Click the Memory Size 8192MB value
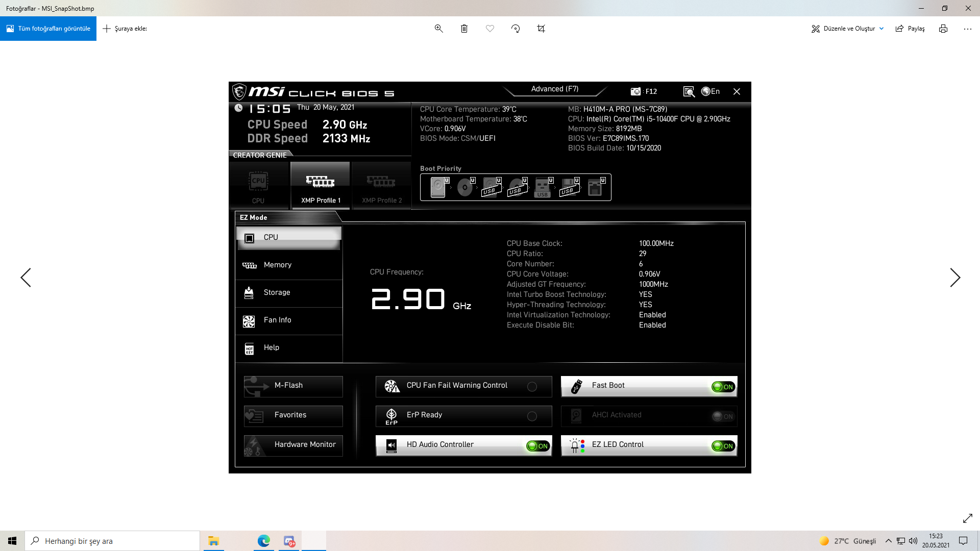This screenshot has height=551, width=980. [x=629, y=129]
